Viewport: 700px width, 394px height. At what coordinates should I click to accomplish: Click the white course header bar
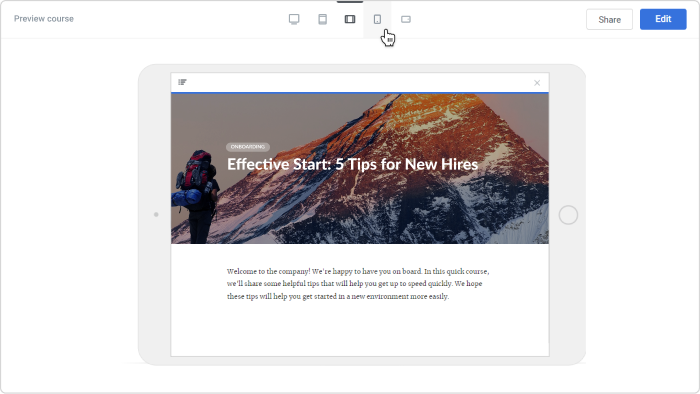pyautogui.click(x=360, y=83)
